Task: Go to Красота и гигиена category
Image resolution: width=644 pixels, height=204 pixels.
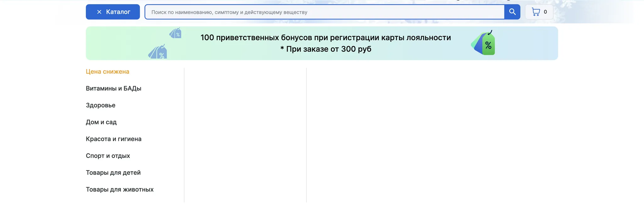Action: point(114,139)
